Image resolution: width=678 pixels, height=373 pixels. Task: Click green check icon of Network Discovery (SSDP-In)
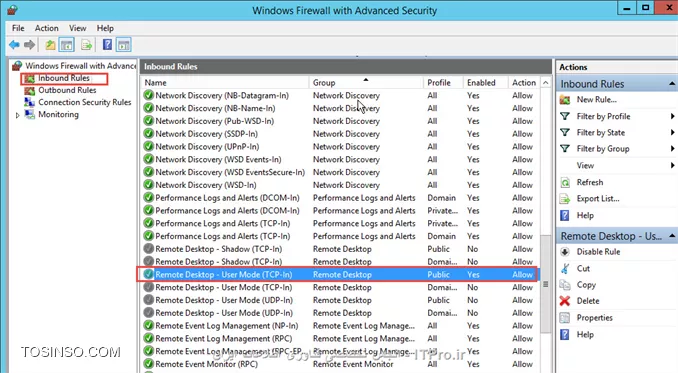click(149, 134)
